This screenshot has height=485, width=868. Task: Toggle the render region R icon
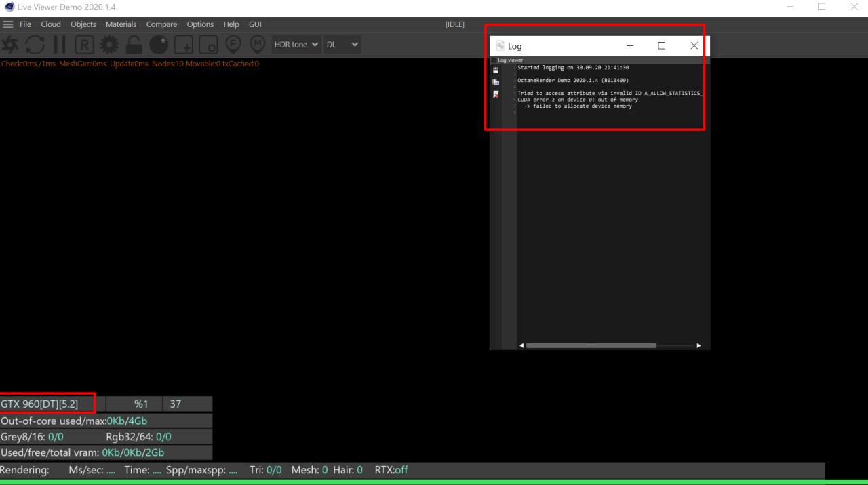point(84,45)
